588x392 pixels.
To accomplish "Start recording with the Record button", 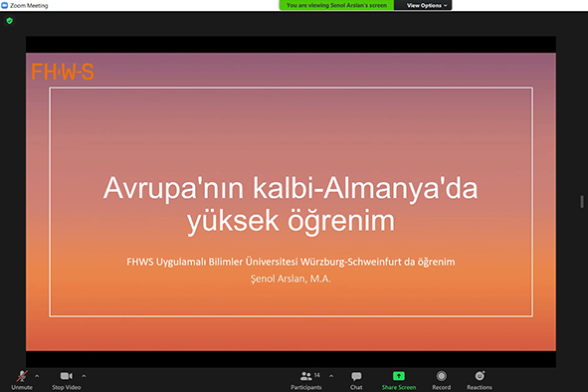I will pyautogui.click(x=442, y=380).
